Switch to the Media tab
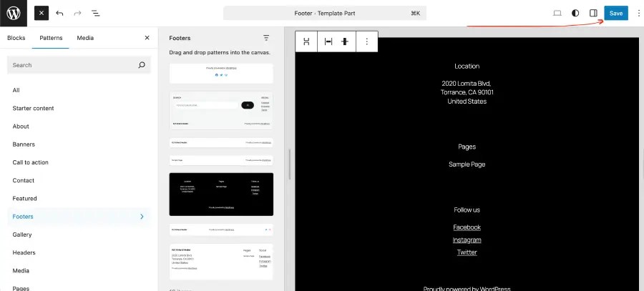The height and width of the screenshot is (291, 644). [x=85, y=37]
